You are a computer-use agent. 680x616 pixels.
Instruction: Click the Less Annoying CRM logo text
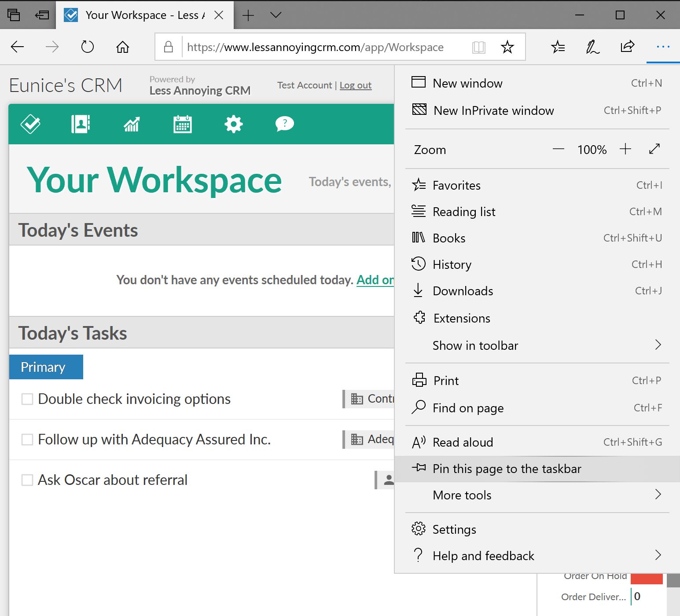click(x=200, y=91)
